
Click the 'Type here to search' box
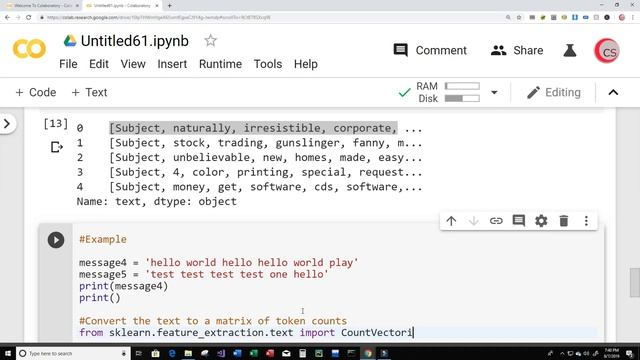click(73, 353)
